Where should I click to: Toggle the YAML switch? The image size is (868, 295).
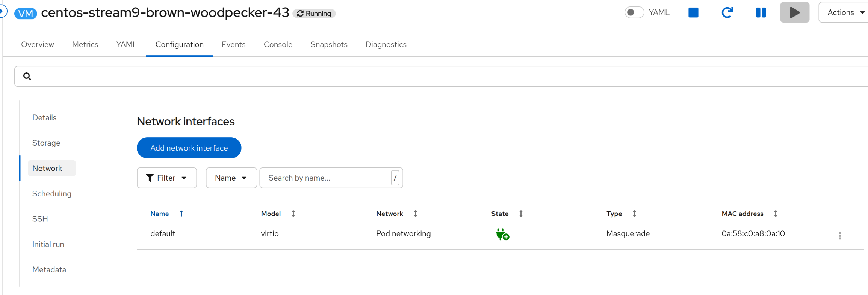pyautogui.click(x=634, y=12)
